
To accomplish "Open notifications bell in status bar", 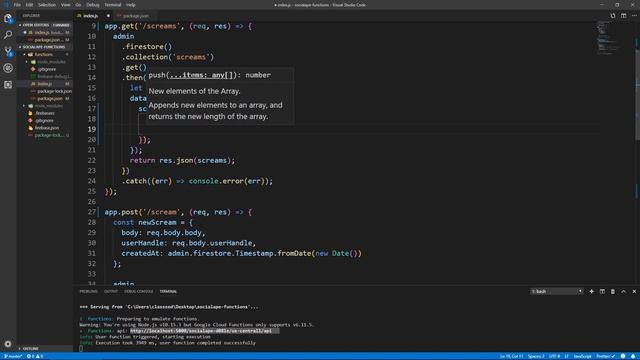I will (x=633, y=356).
